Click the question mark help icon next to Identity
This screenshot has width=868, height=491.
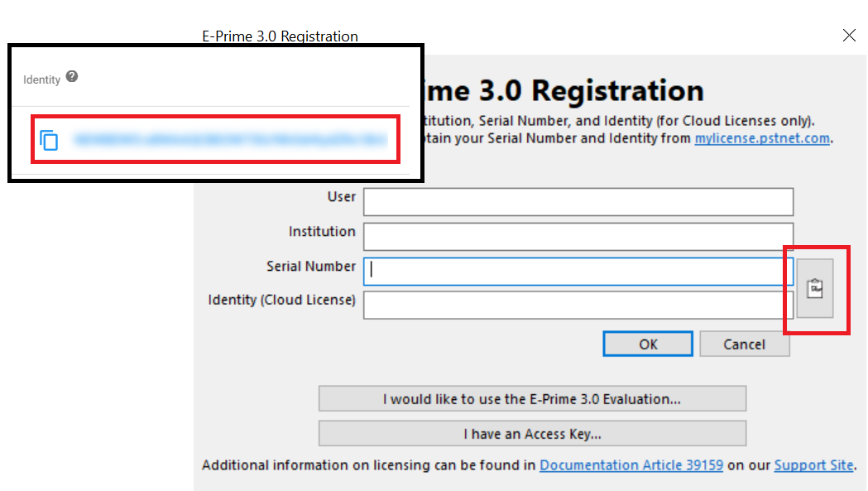point(72,76)
